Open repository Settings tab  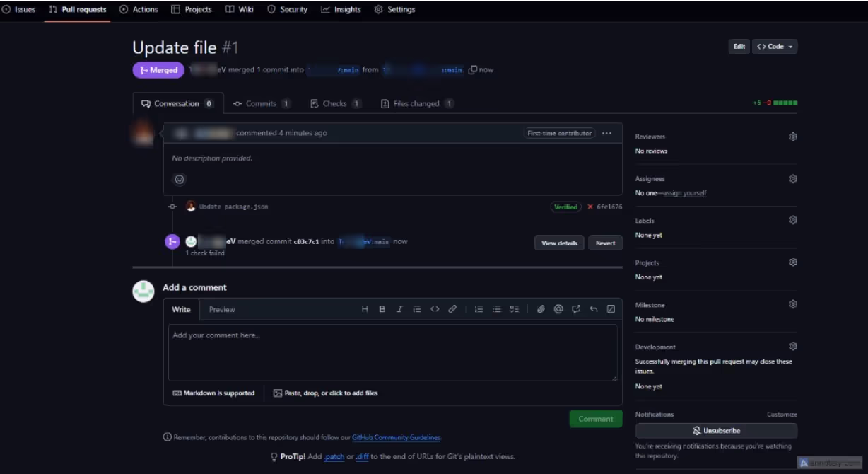[394, 9]
